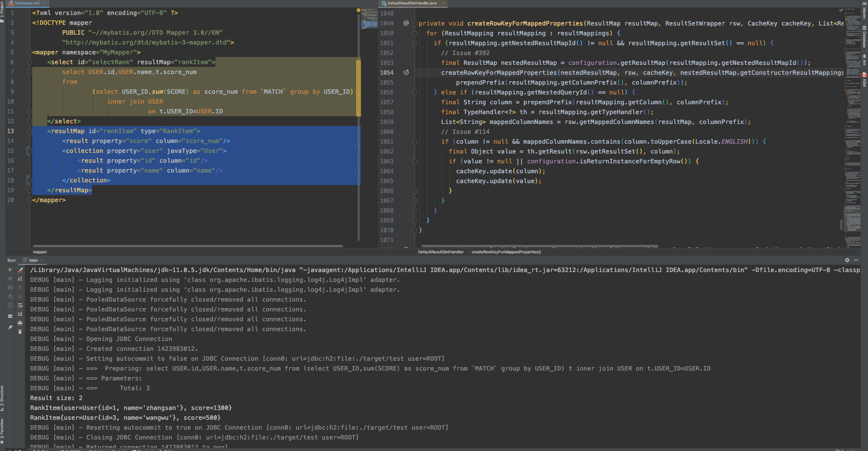Open the Structure tool window
This screenshot has height=451, width=868.
click(2, 398)
